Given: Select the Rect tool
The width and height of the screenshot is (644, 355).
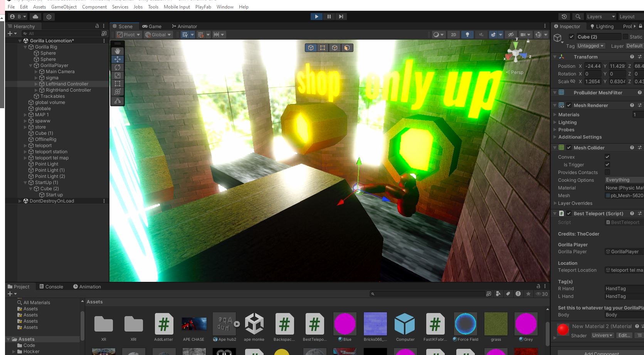Looking at the screenshot, I should [118, 83].
